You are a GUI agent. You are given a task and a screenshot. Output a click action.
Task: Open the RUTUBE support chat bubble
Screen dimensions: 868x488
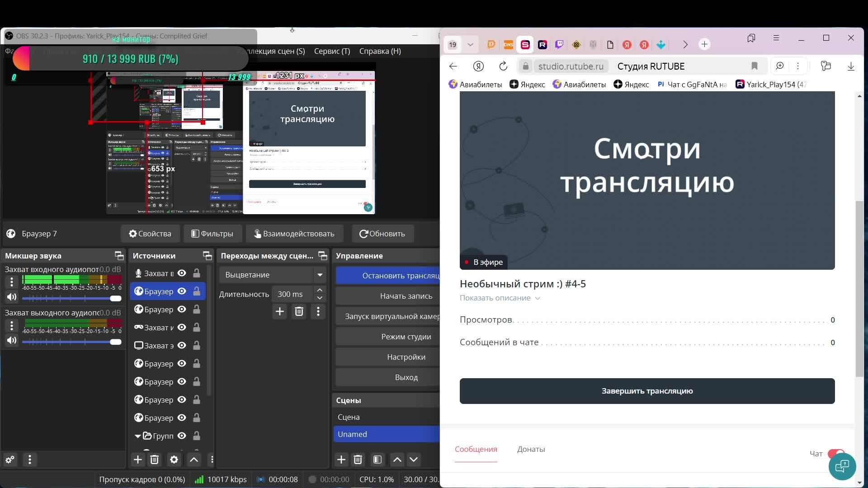pyautogui.click(x=842, y=466)
